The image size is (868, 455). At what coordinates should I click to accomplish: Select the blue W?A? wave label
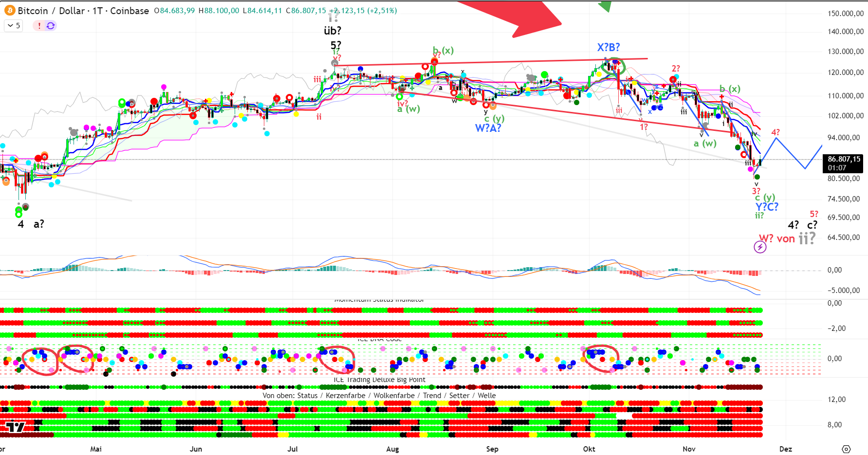pyautogui.click(x=488, y=128)
